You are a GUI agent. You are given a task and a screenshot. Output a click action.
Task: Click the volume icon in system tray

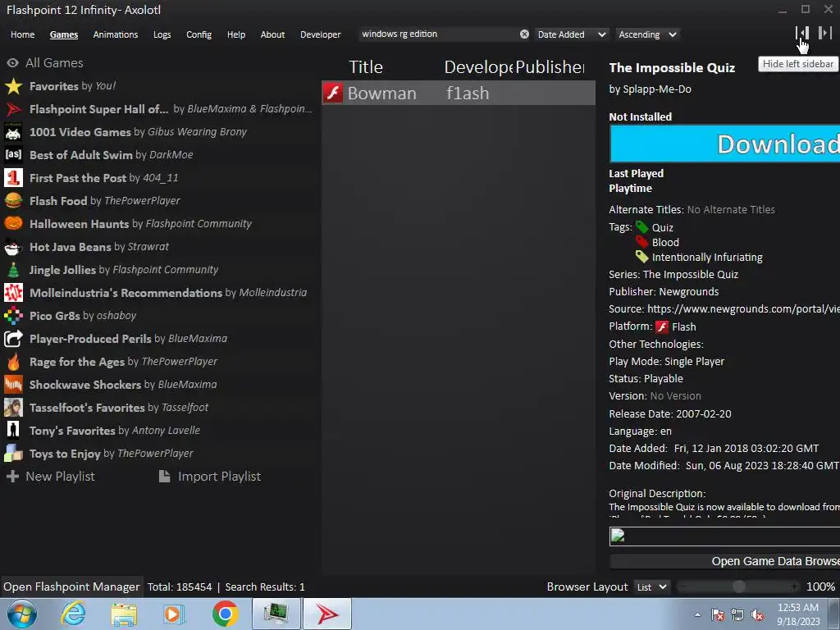(757, 615)
